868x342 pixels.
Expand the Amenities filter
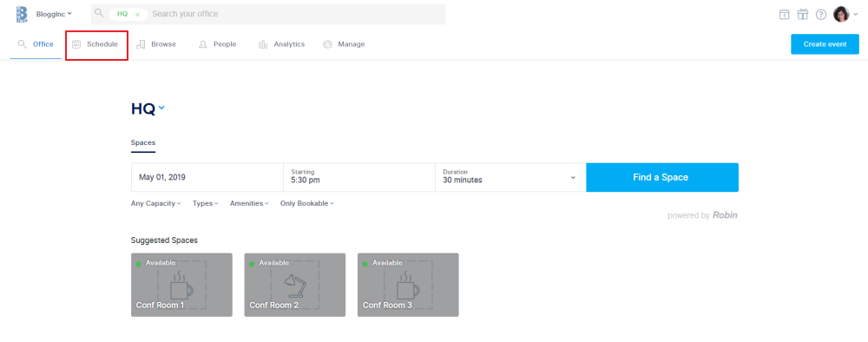click(249, 204)
